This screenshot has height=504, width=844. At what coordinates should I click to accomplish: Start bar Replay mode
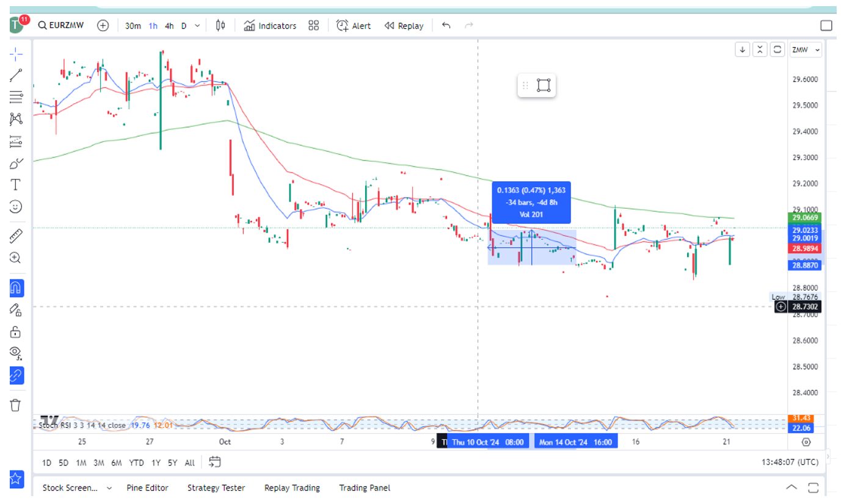404,26
